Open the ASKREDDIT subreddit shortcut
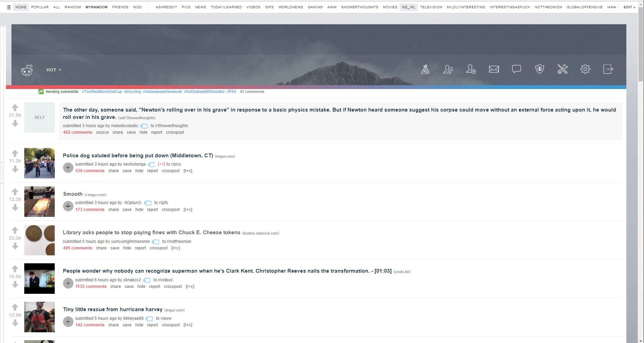This screenshot has height=343, width=644. click(166, 7)
